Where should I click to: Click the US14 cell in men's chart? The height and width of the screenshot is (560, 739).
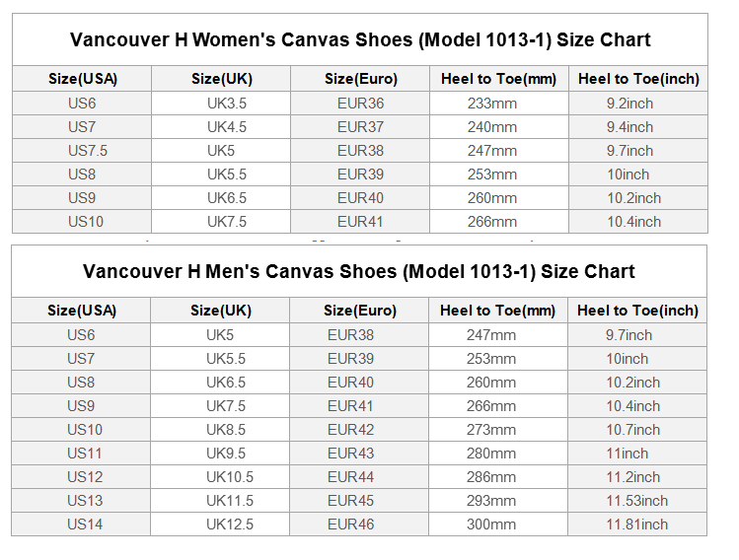click(85, 525)
